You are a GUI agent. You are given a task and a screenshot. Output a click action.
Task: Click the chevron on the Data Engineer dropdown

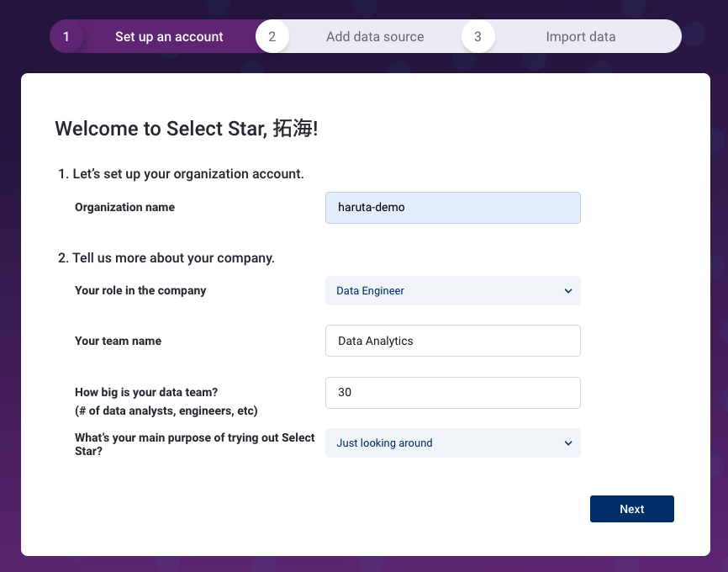(x=567, y=291)
